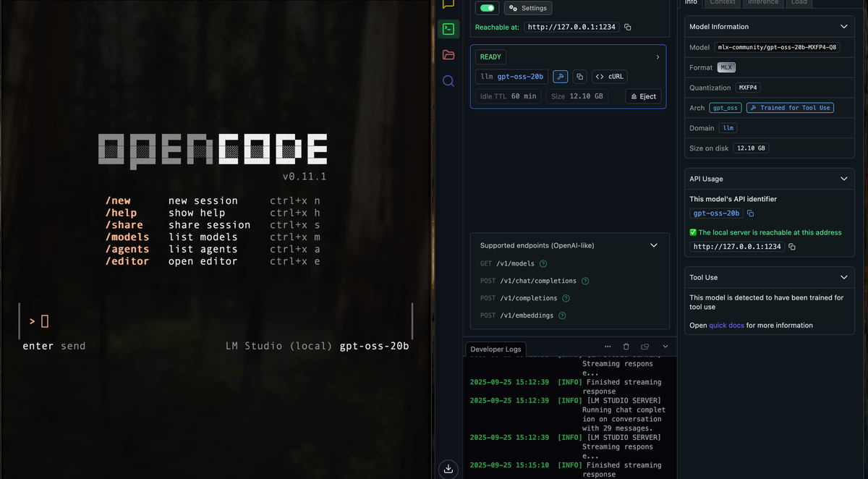Open the folder icon in the sidebar
Viewport: 868px width, 479px height.
pos(448,54)
